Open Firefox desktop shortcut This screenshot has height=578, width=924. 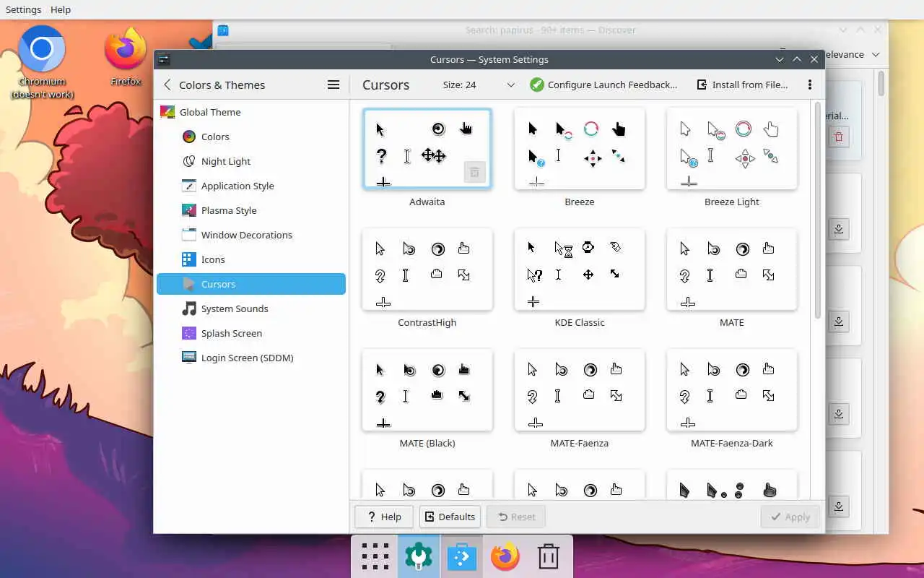[x=126, y=57]
